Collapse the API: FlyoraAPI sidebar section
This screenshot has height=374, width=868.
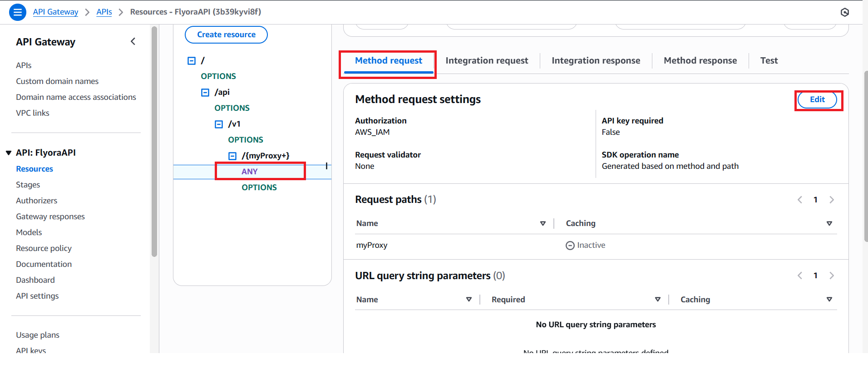pyautogui.click(x=9, y=153)
